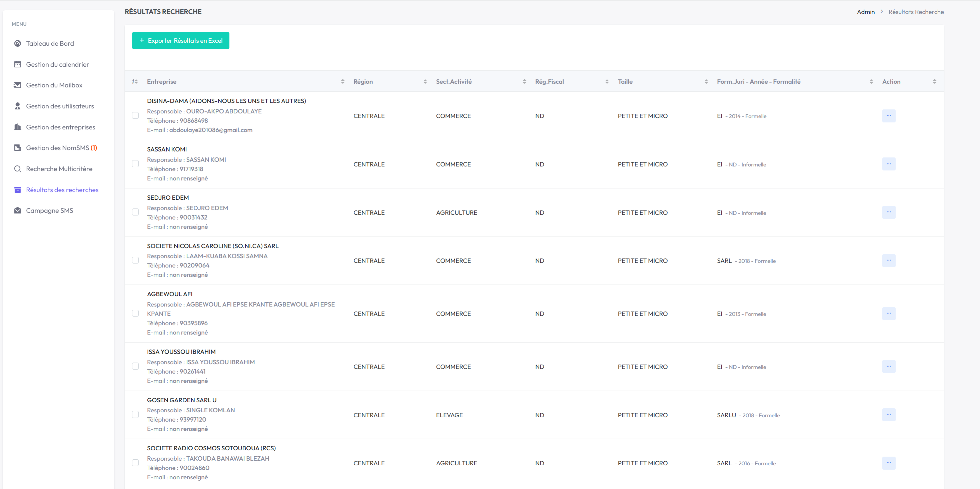Click phone number 93997120
Image resolution: width=980 pixels, height=489 pixels.
coord(193,419)
